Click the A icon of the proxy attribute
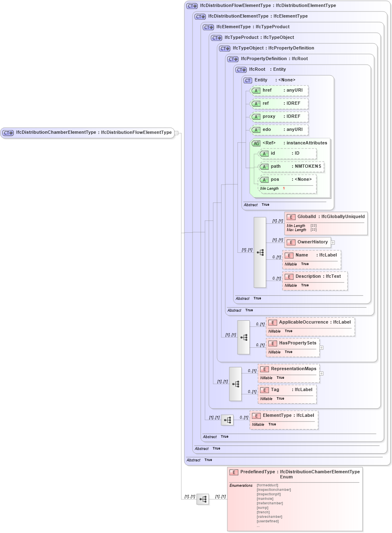 tap(256, 117)
